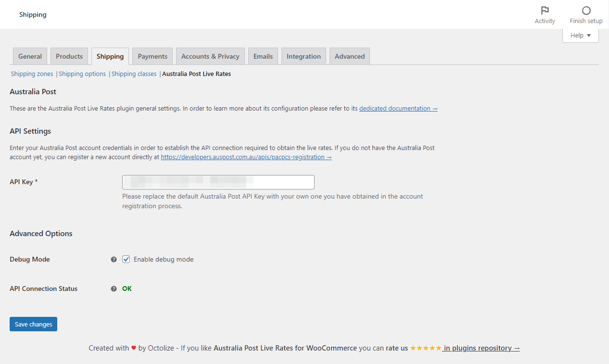Open the Payments tab
609x364 pixels.
click(152, 56)
